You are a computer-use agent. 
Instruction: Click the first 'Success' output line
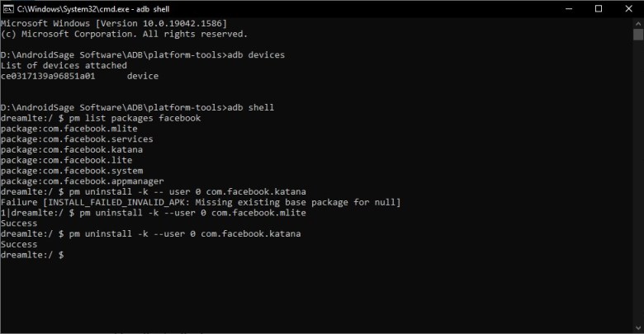coord(19,223)
